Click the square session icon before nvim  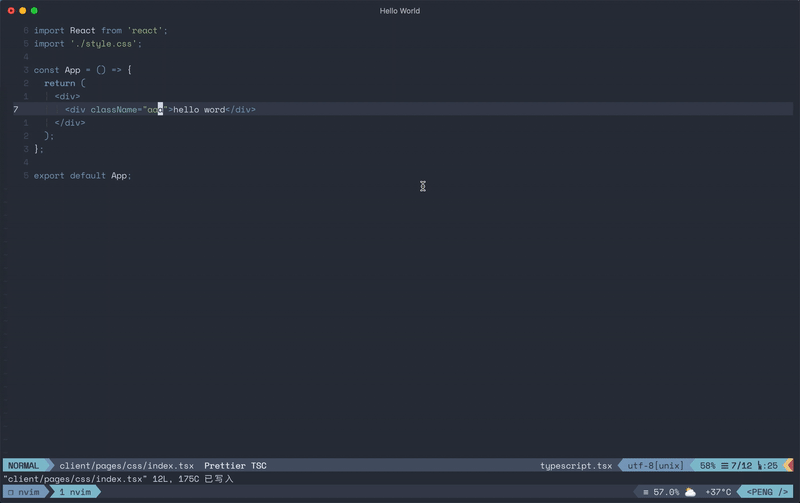(11, 492)
